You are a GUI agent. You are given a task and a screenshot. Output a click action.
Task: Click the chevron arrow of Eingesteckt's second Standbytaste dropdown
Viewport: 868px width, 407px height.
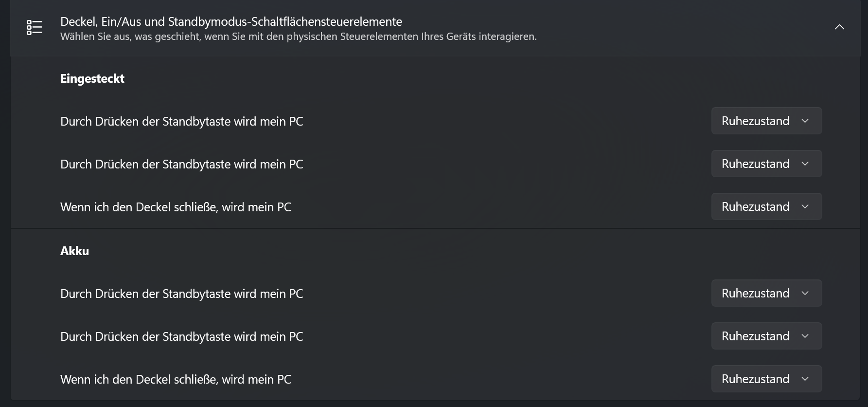point(805,164)
